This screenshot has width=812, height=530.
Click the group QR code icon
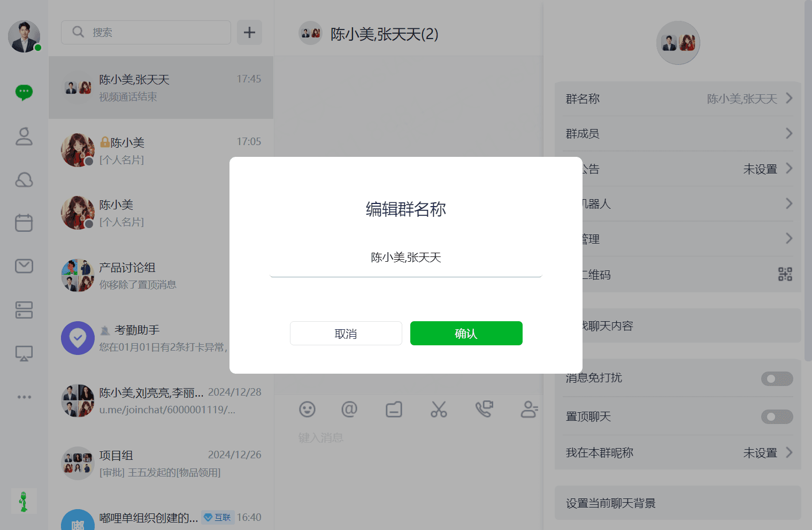785,275
